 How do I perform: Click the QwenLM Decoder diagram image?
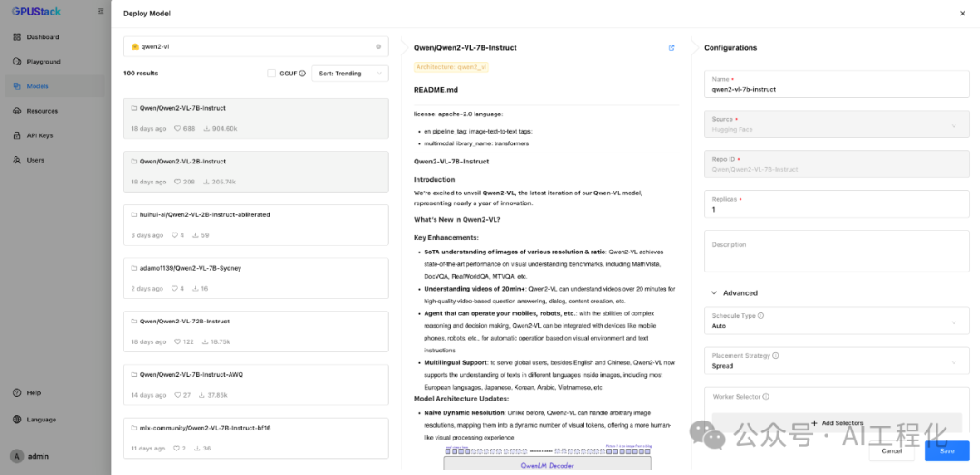(x=547, y=459)
